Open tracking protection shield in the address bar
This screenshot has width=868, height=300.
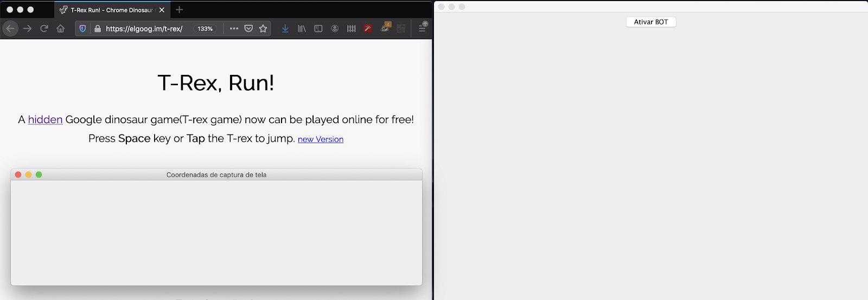click(x=82, y=29)
